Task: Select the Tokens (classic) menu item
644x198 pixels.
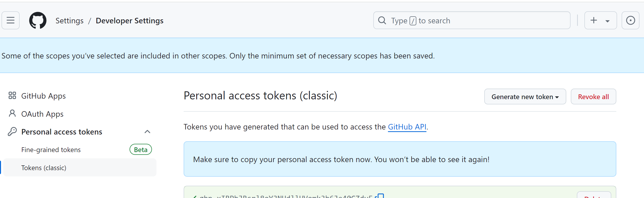Action: (x=44, y=167)
